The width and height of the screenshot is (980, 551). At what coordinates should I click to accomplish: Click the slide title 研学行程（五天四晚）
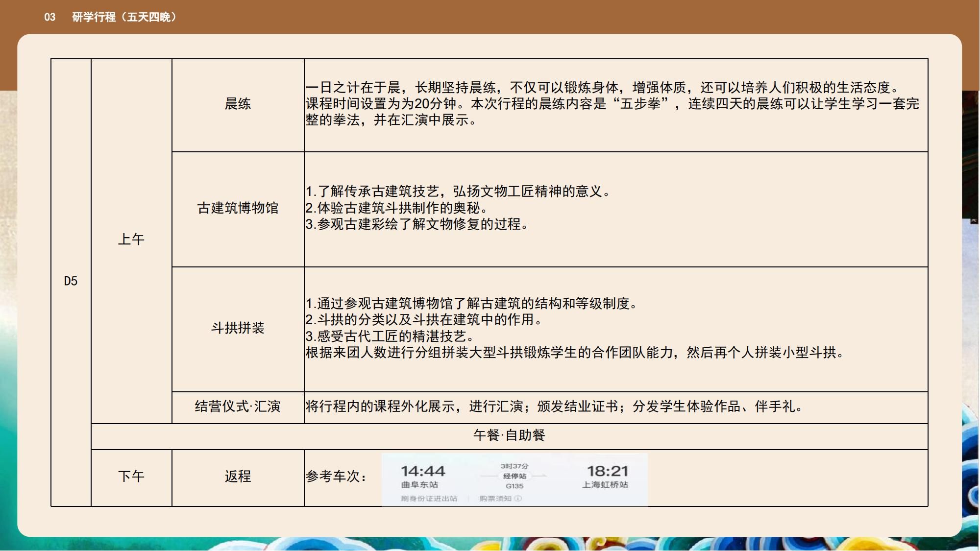[124, 17]
